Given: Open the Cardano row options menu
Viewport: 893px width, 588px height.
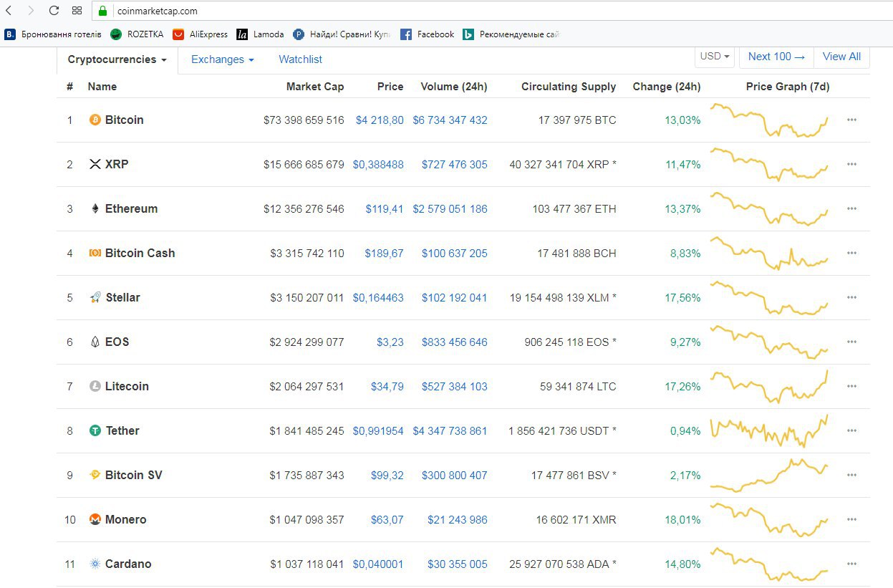Looking at the screenshot, I should (851, 564).
